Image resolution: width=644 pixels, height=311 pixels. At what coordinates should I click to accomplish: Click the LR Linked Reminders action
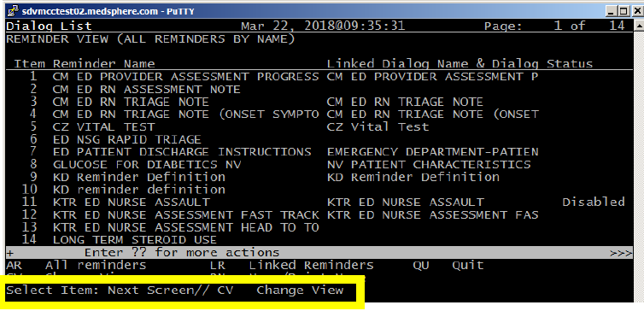point(291,266)
